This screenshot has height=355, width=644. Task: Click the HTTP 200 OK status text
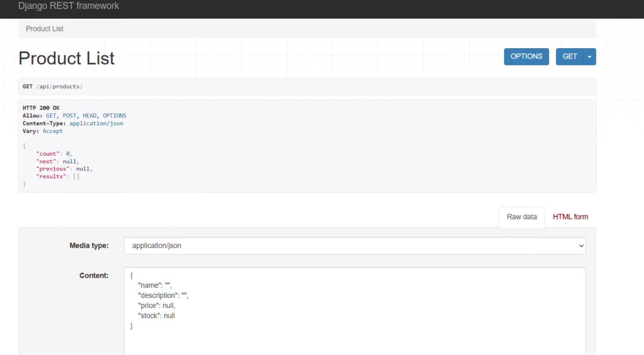click(x=41, y=108)
